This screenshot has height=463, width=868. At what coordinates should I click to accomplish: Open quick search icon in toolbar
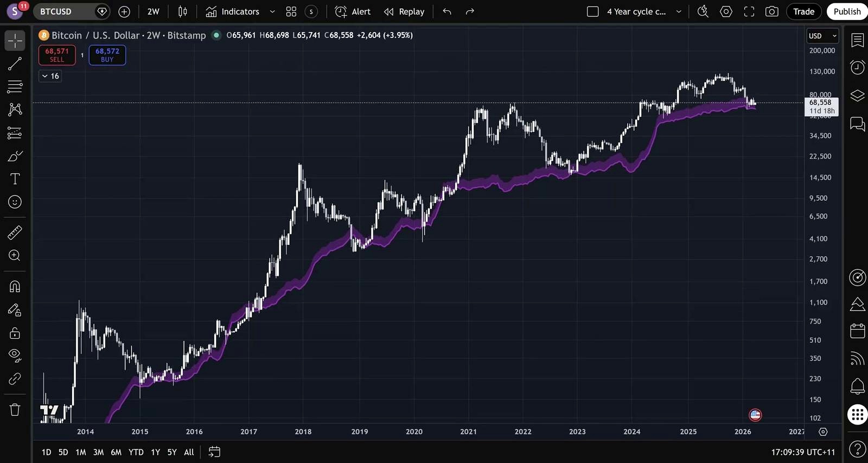703,11
